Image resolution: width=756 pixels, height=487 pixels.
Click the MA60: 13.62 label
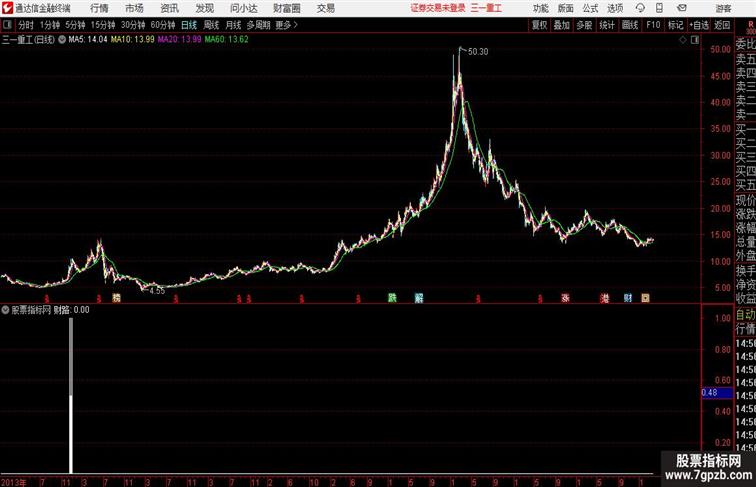pyautogui.click(x=227, y=40)
